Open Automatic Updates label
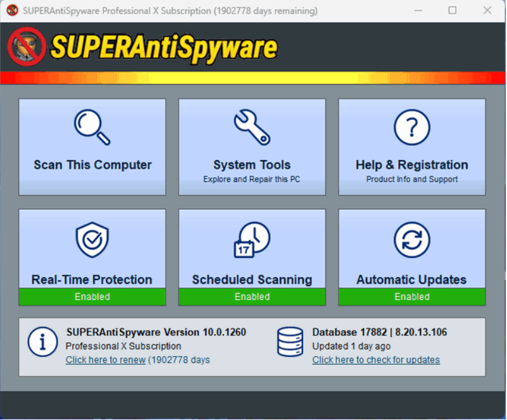 (411, 280)
